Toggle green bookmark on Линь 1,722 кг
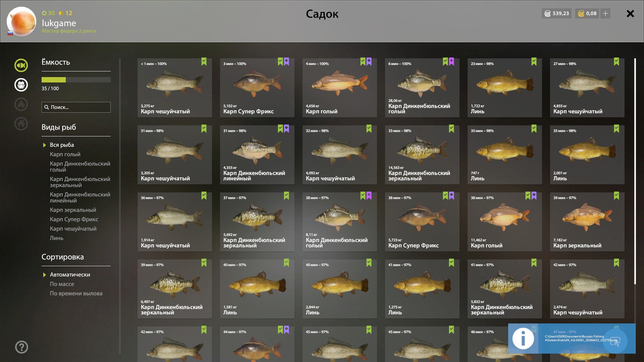The image size is (644, 362). pos(534,62)
